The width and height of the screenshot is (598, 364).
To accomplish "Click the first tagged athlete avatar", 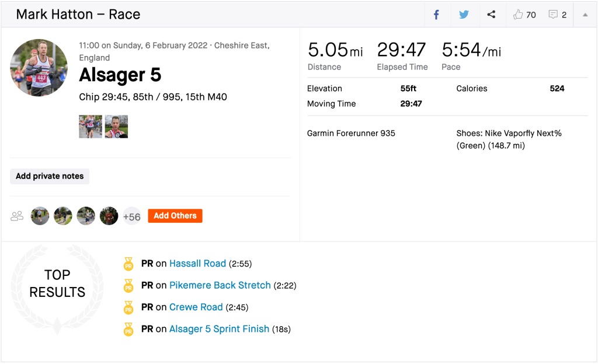I will [40, 216].
